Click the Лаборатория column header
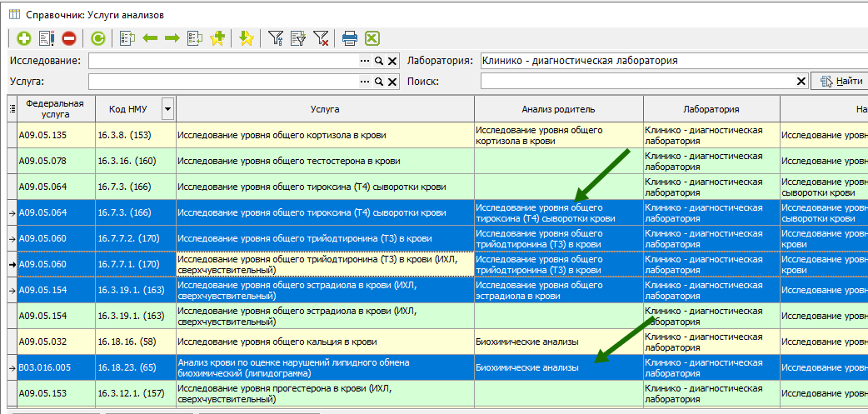The image size is (868, 414). click(x=711, y=109)
